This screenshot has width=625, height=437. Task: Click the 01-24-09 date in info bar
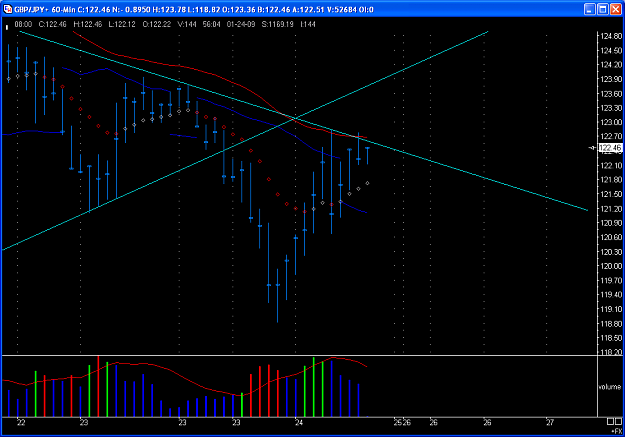(241, 24)
